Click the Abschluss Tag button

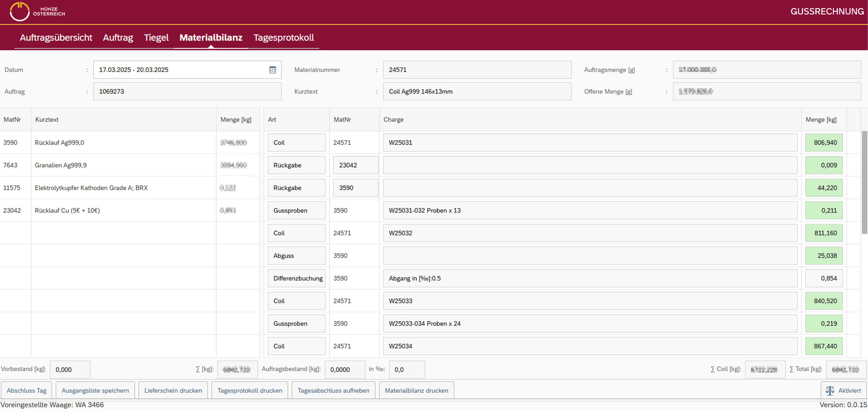pos(27,390)
